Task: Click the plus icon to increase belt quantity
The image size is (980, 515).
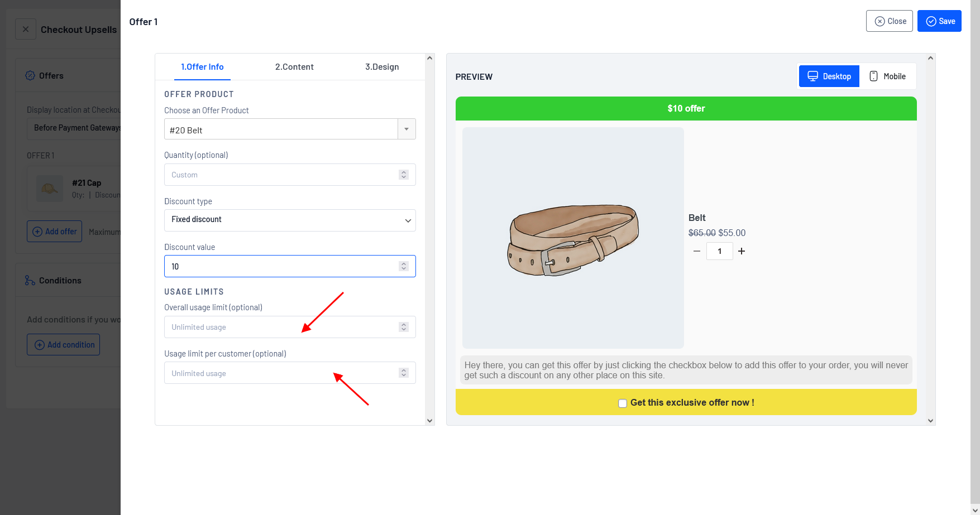Action: [x=742, y=251]
